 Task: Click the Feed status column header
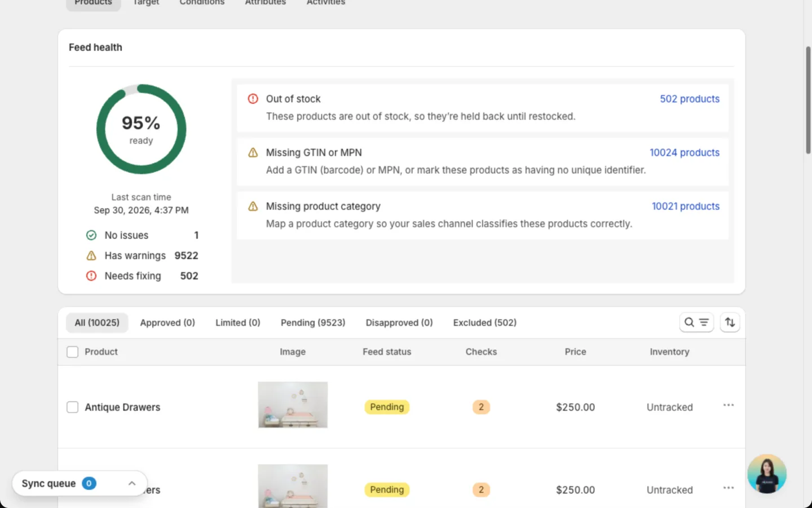coord(387,352)
